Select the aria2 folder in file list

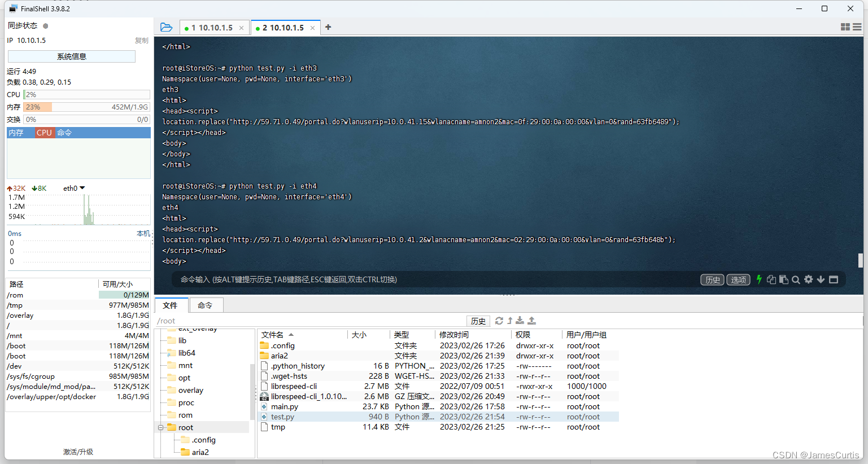439,356
